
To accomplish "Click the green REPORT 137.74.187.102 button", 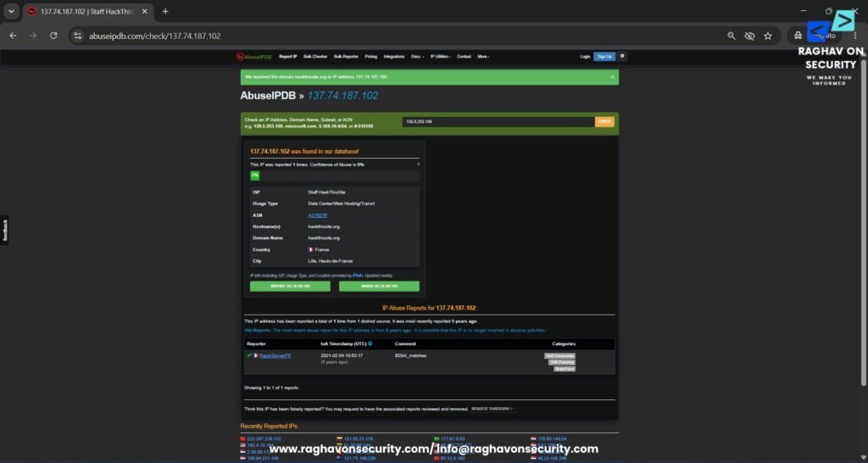I will [290, 287].
